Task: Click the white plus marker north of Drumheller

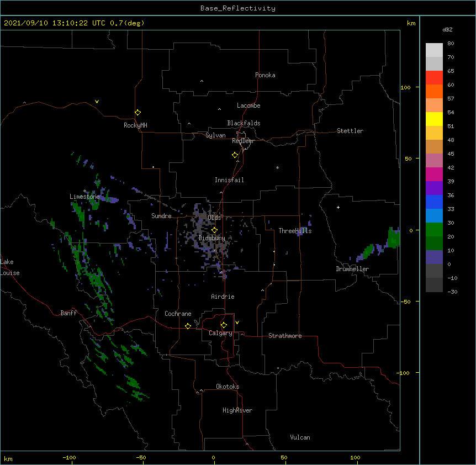Action: click(338, 207)
